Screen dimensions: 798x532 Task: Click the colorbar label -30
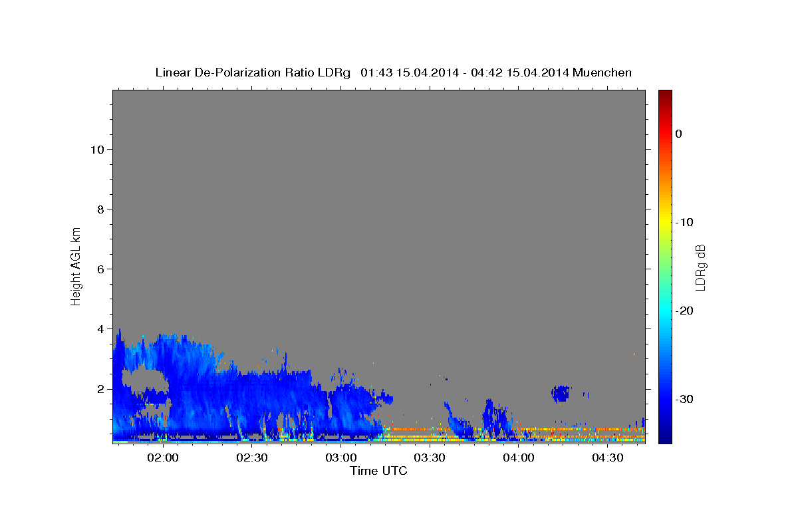coord(684,399)
